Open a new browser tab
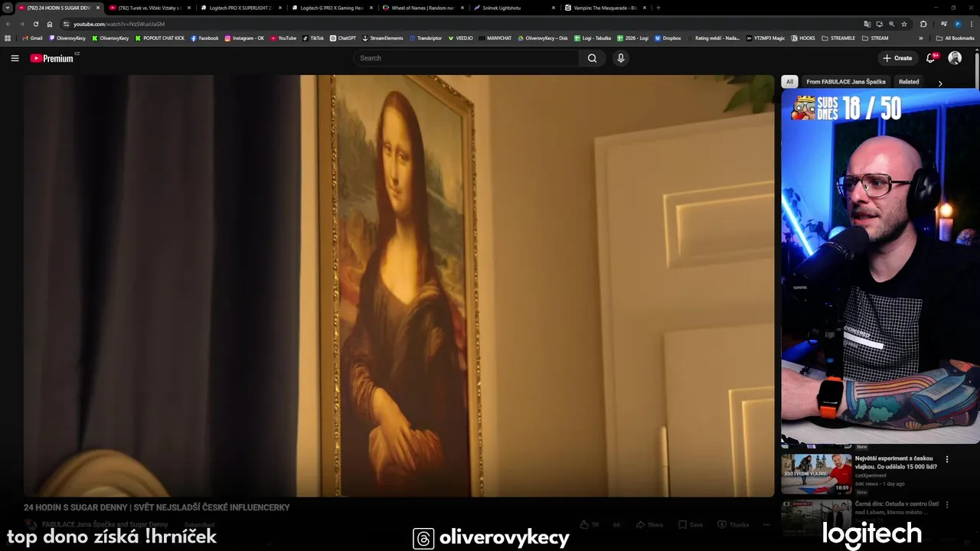The image size is (980, 551). click(658, 8)
